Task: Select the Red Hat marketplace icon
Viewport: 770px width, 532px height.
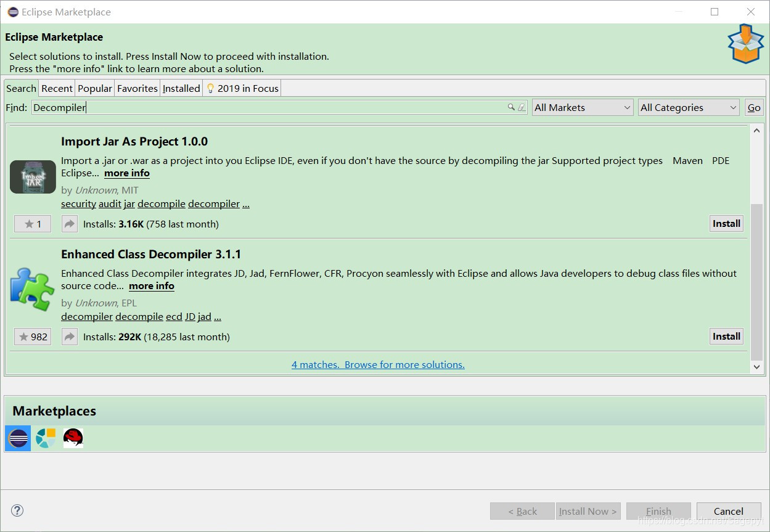Action: point(73,438)
